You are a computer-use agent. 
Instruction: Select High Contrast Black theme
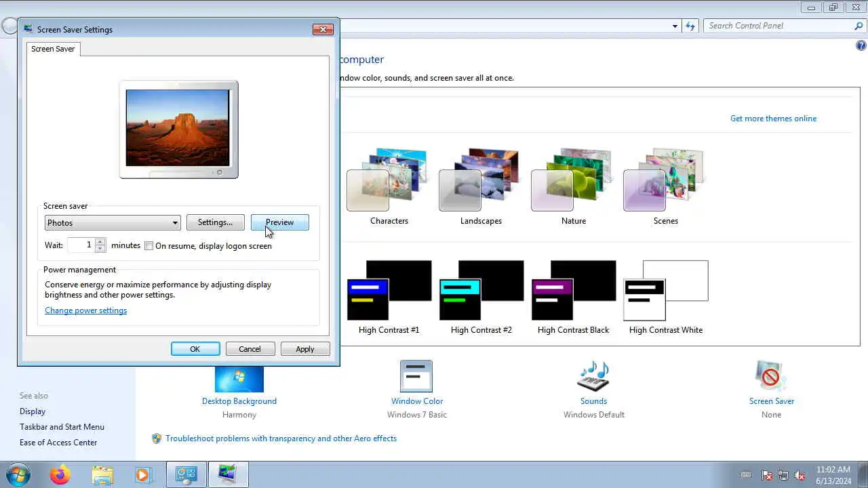coord(573,290)
